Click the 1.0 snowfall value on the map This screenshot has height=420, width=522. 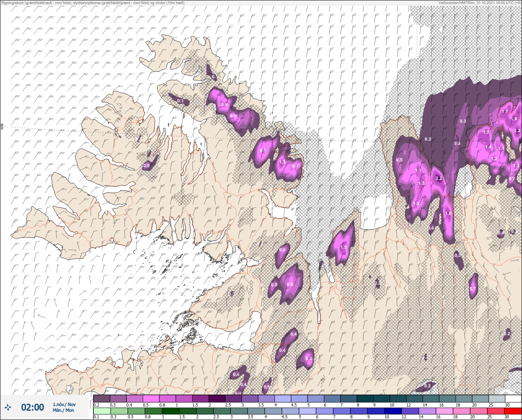pyautogui.click(x=416, y=203)
